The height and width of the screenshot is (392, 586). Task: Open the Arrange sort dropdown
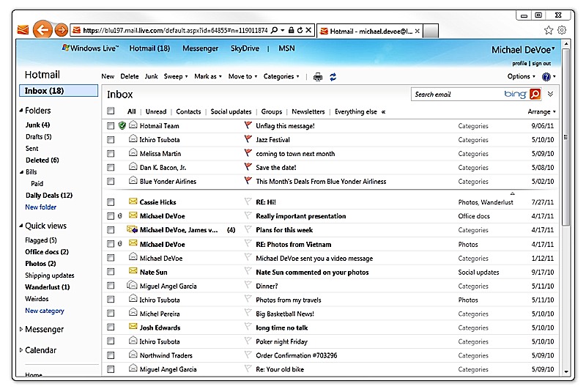(x=541, y=111)
